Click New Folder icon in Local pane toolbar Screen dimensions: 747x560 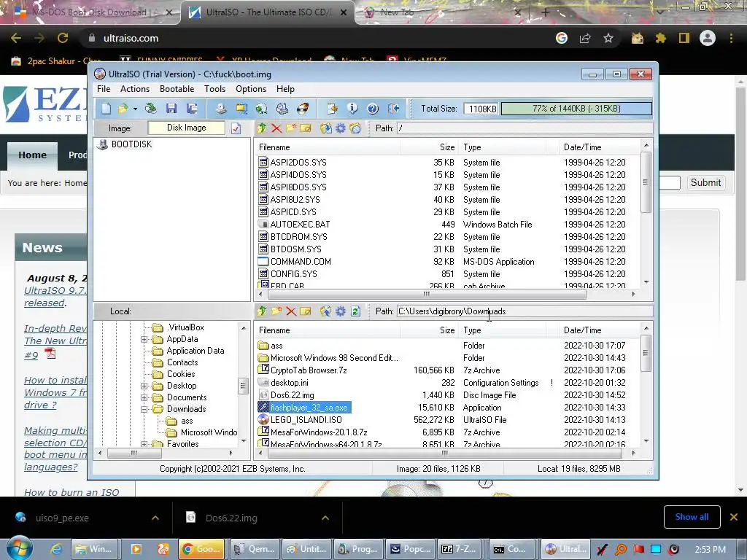(x=276, y=311)
